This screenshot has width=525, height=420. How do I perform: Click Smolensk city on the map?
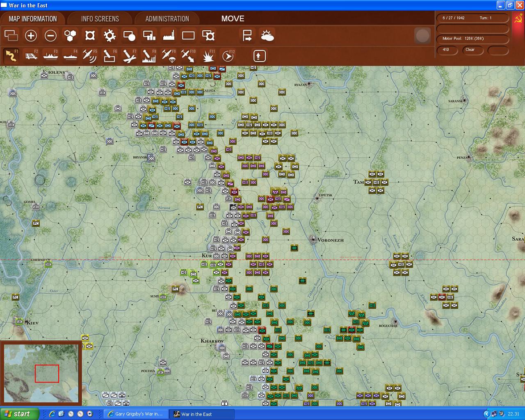tap(54, 73)
